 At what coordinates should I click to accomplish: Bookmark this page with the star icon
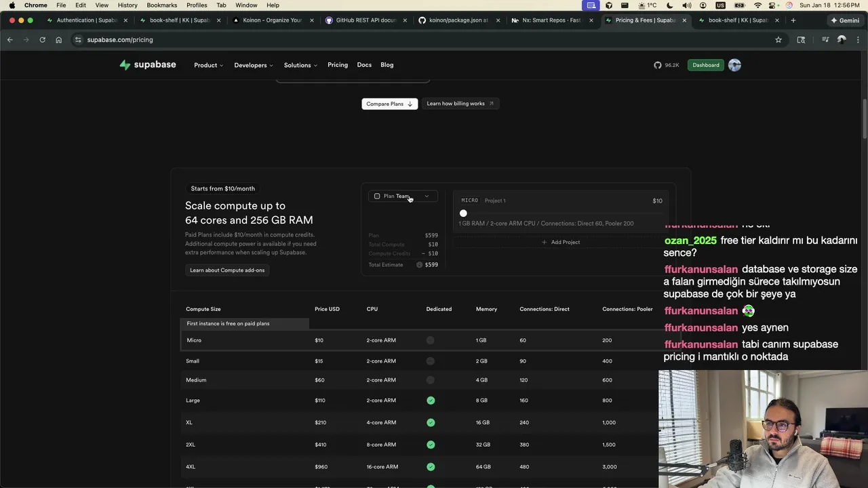(778, 40)
